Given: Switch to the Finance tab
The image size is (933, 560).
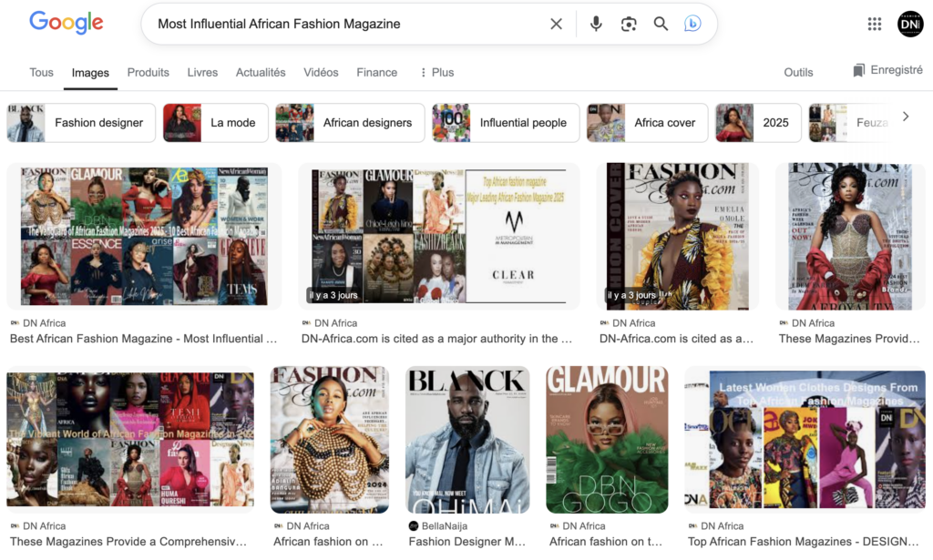Looking at the screenshot, I should point(376,72).
